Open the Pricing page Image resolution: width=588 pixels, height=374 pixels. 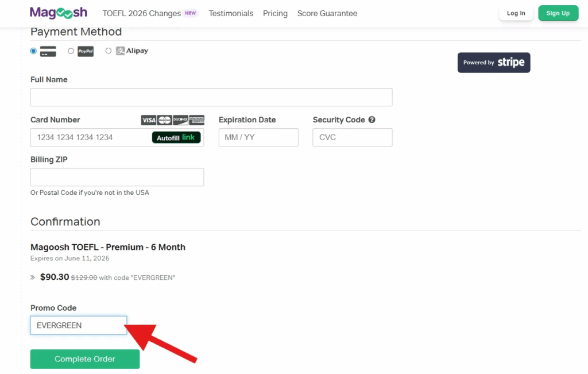(x=275, y=13)
